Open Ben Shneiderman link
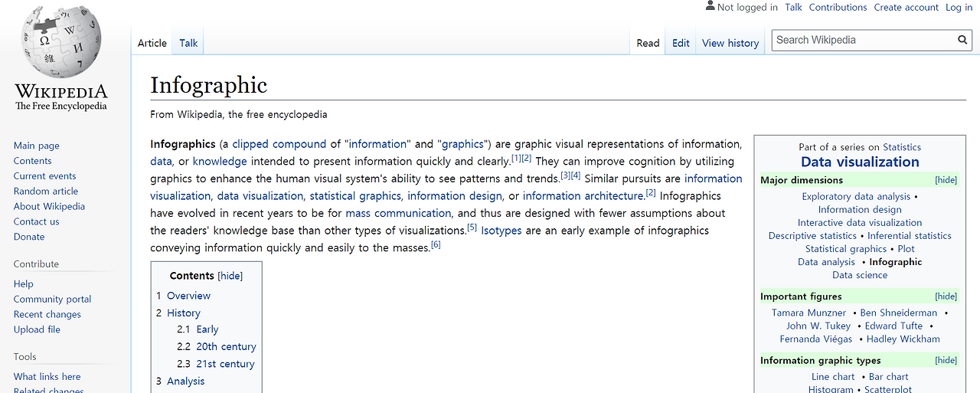The height and width of the screenshot is (393, 980). click(899, 313)
